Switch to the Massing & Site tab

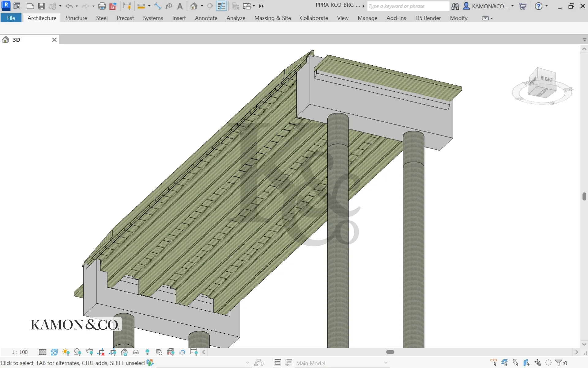(273, 18)
